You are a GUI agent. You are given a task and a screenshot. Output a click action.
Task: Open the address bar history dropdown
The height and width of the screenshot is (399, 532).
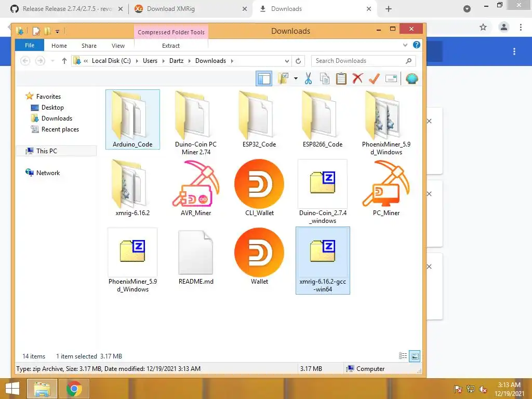287,61
